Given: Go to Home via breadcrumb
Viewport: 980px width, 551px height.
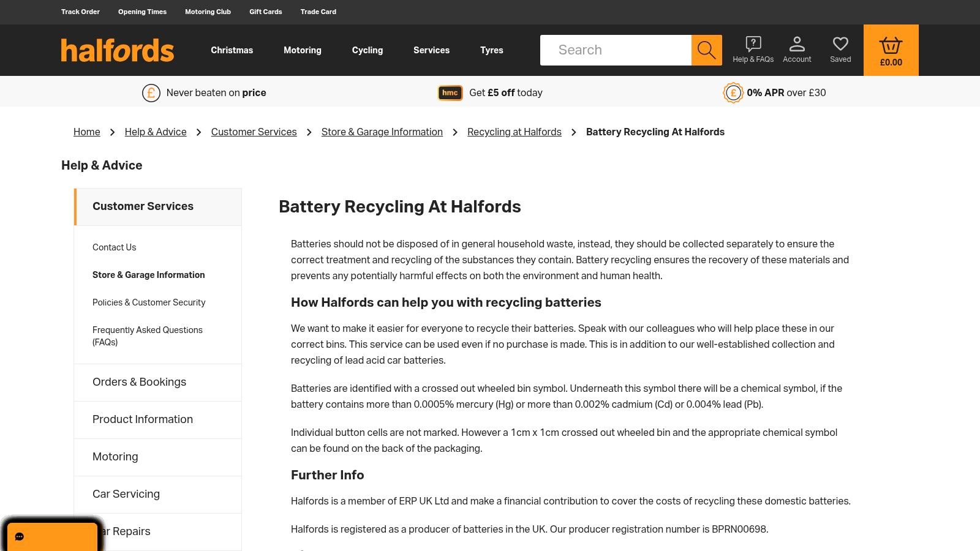Looking at the screenshot, I should [x=86, y=132].
